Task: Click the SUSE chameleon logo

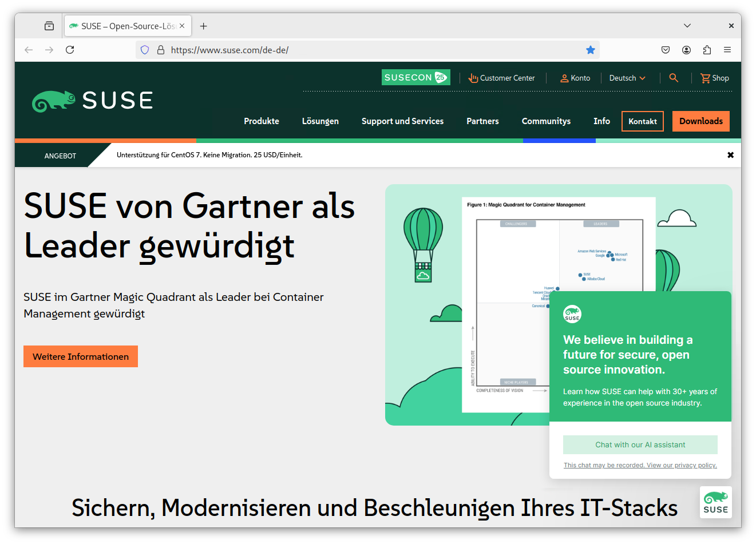Action: click(92, 101)
